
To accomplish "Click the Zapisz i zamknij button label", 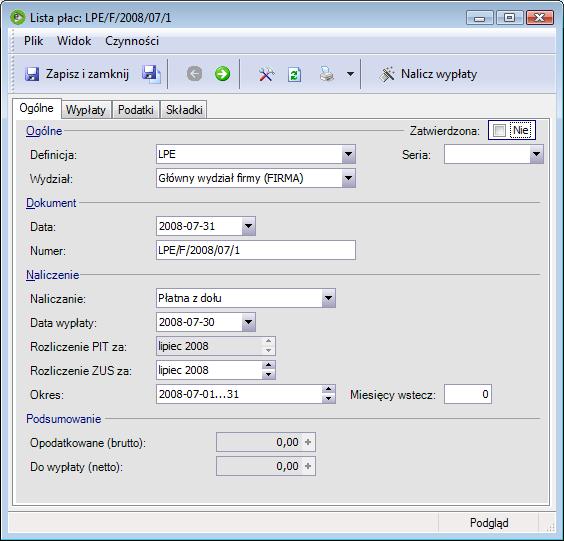I will point(87,74).
